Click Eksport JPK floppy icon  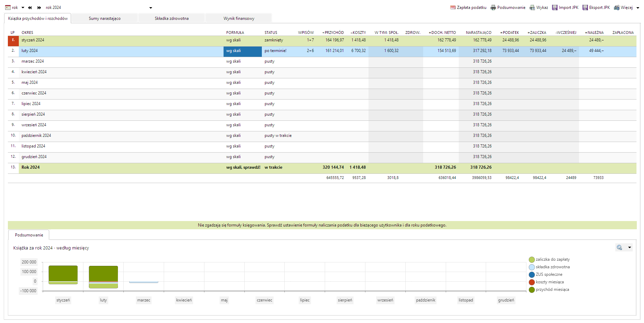click(x=585, y=8)
